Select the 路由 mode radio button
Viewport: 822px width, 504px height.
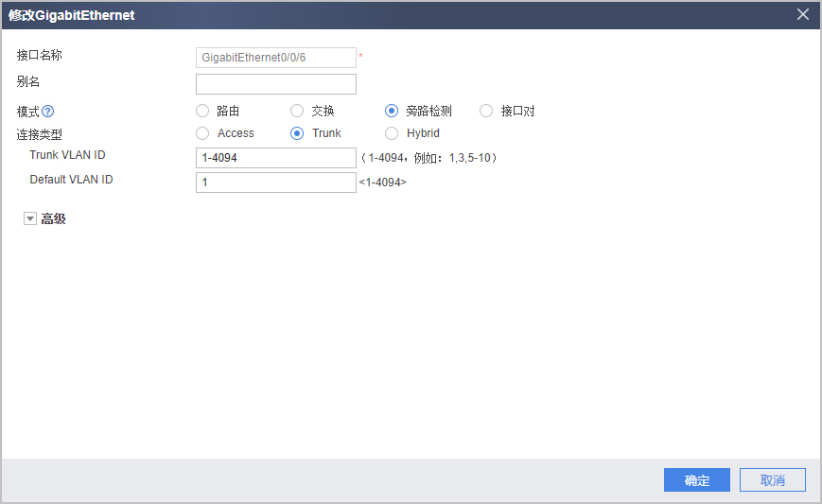202,111
